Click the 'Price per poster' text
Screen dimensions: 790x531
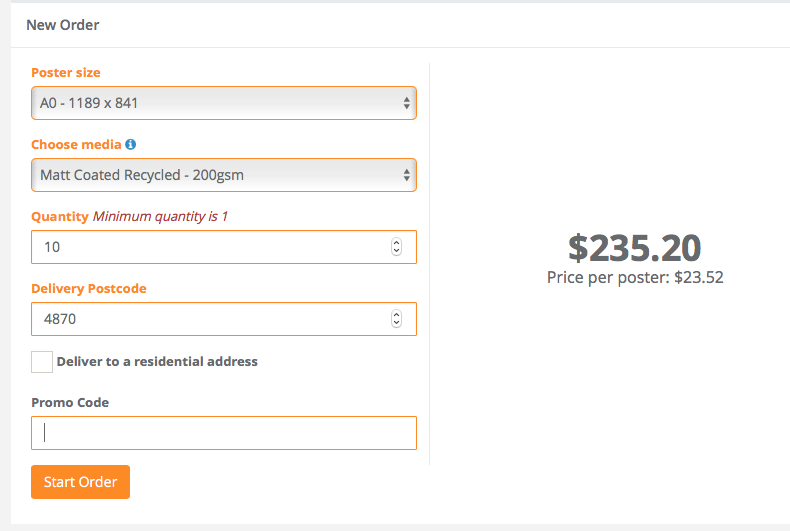click(635, 278)
